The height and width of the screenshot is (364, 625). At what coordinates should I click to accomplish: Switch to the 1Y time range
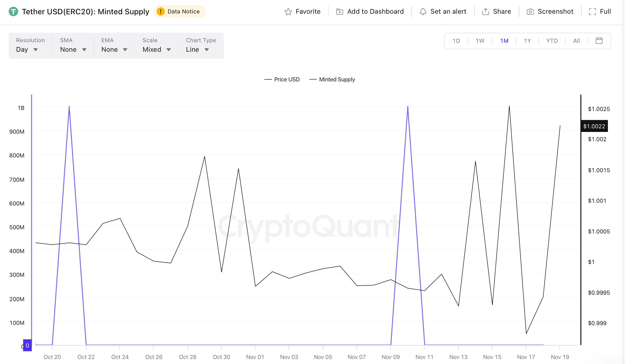coord(527,41)
